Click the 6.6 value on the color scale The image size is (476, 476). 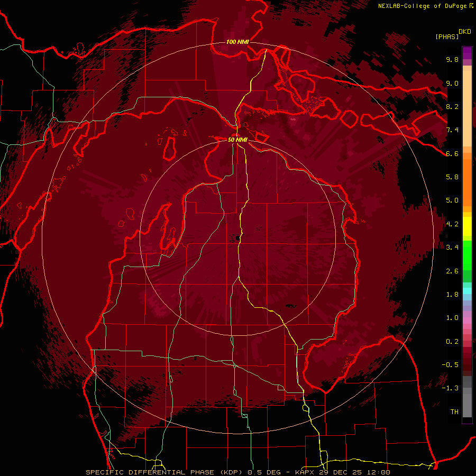[452, 153]
